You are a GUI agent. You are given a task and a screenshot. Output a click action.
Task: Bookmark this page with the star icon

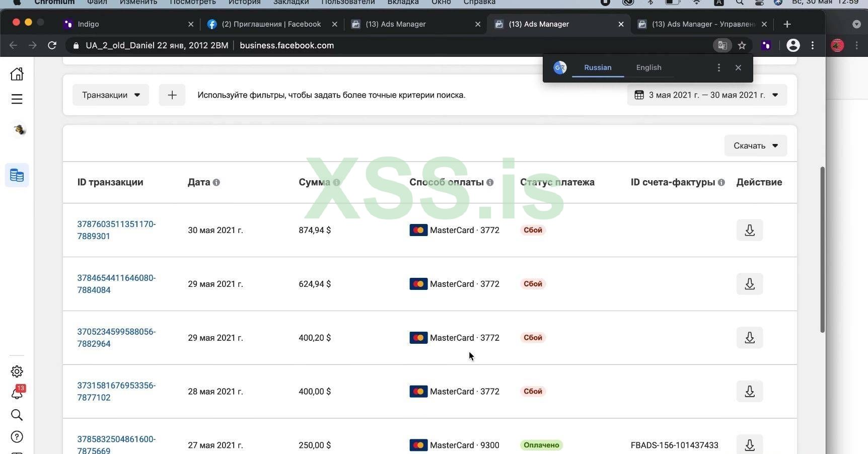pos(742,45)
